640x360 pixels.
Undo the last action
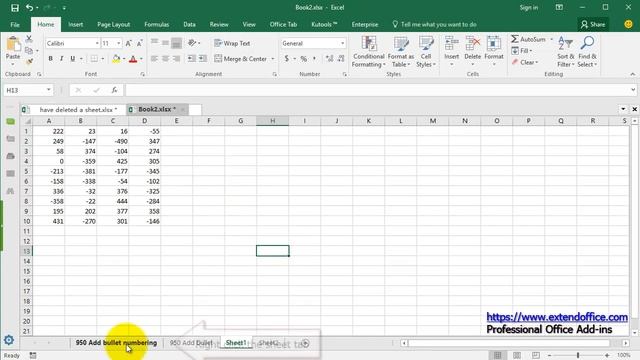(x=29, y=8)
